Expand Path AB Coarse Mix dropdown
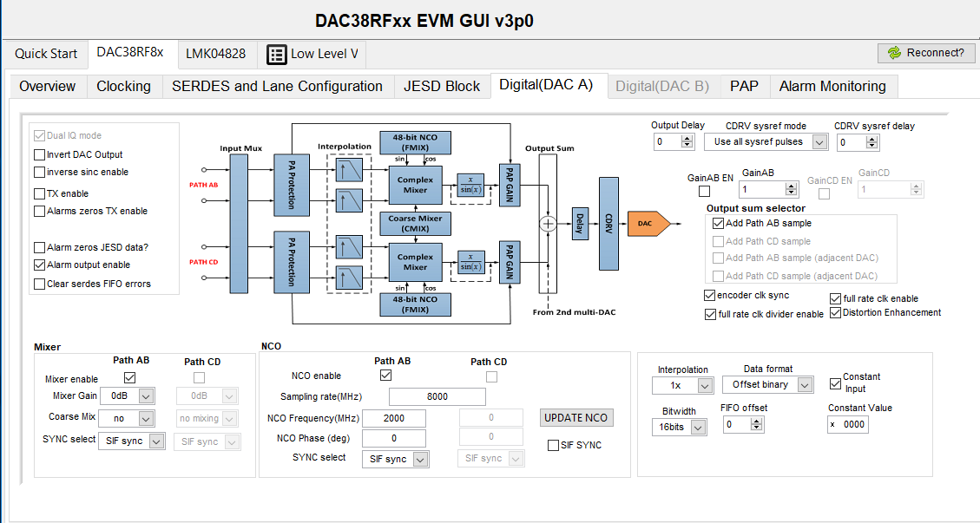 (146, 418)
